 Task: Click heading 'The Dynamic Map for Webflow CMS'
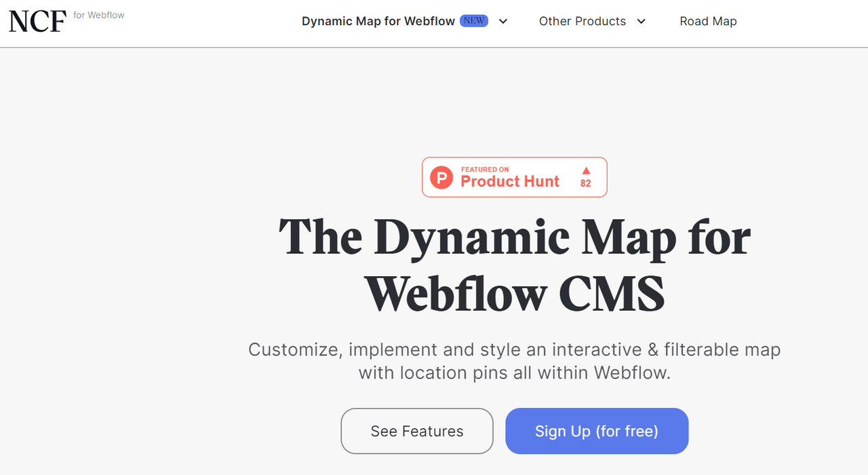(x=515, y=265)
